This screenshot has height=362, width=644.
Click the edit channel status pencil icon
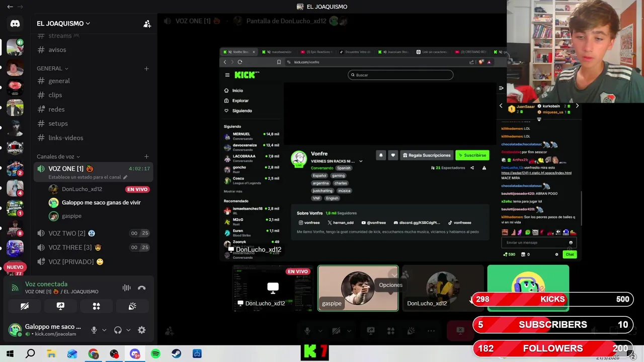tap(125, 177)
